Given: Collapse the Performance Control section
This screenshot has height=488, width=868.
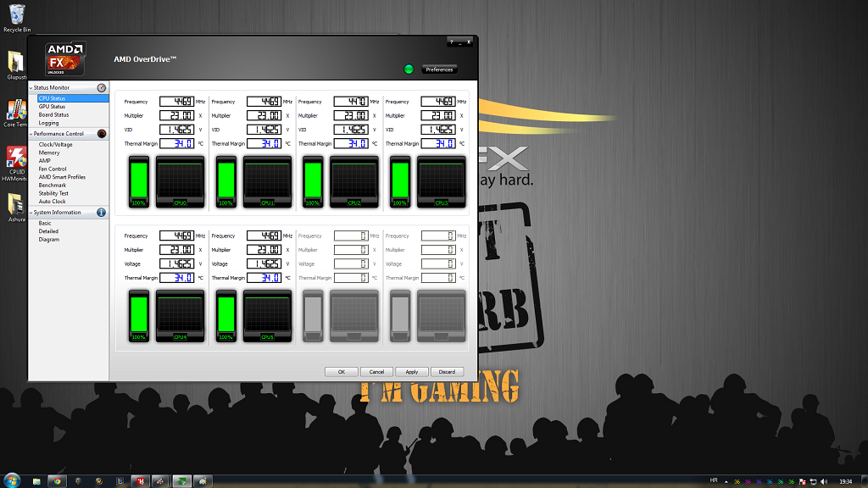Looking at the screenshot, I should pyautogui.click(x=31, y=133).
